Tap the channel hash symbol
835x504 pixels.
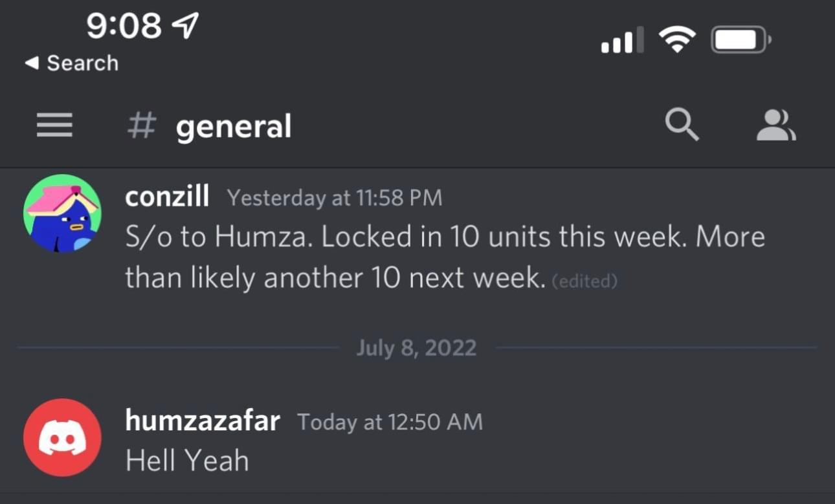point(141,125)
